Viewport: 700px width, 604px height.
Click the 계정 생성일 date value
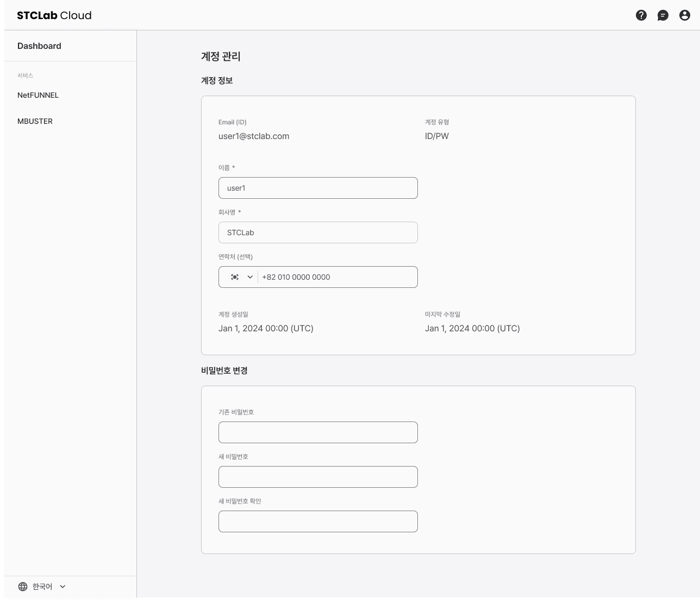click(x=266, y=329)
